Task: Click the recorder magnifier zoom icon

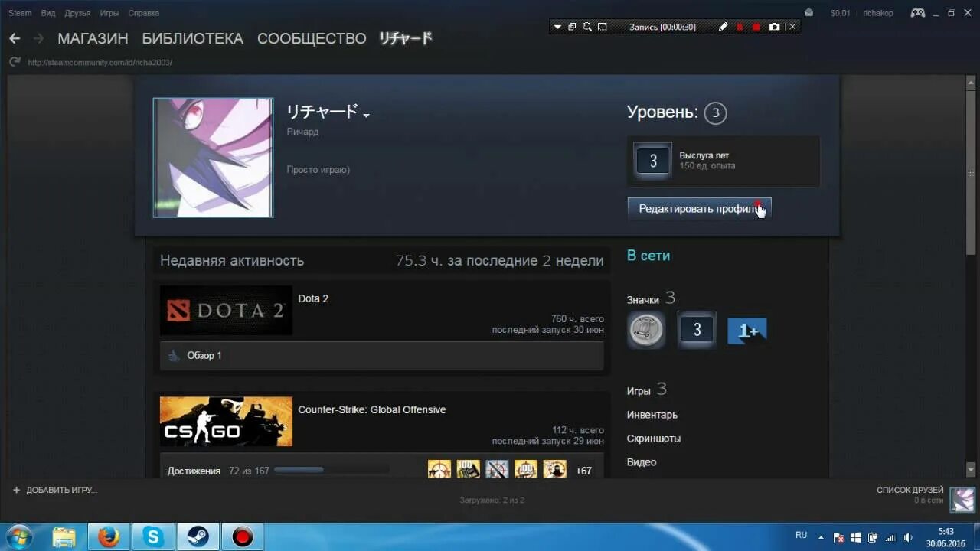Action: point(587,27)
